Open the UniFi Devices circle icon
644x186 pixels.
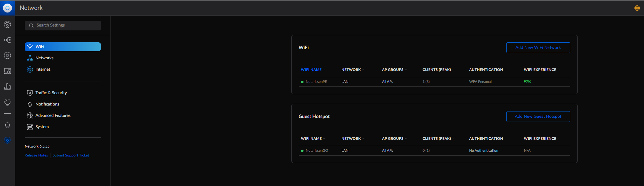(x=7, y=55)
